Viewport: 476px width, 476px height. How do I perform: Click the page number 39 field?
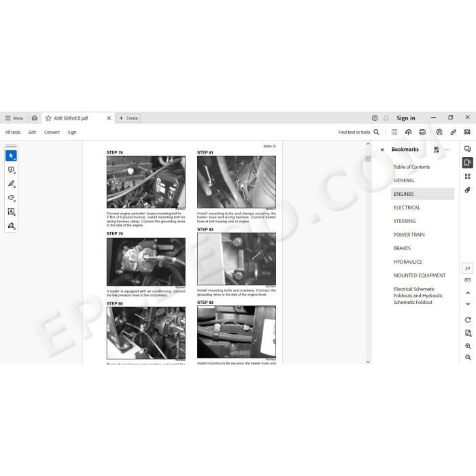click(x=468, y=269)
